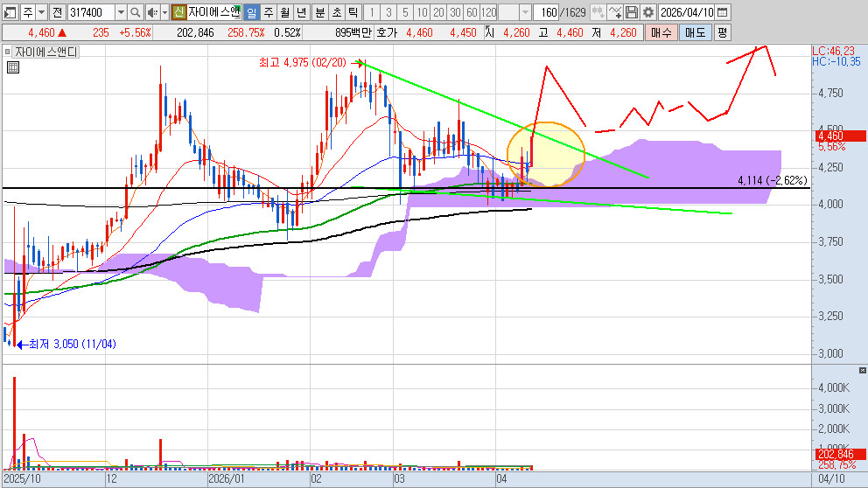The image size is (868, 488).
Task: Click the red 매수 buy button
Action: pos(661,32)
